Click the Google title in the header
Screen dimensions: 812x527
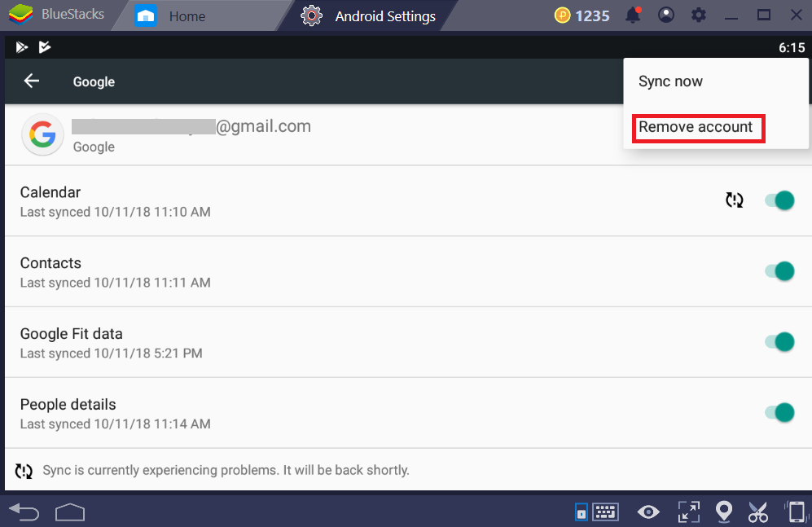(x=94, y=81)
